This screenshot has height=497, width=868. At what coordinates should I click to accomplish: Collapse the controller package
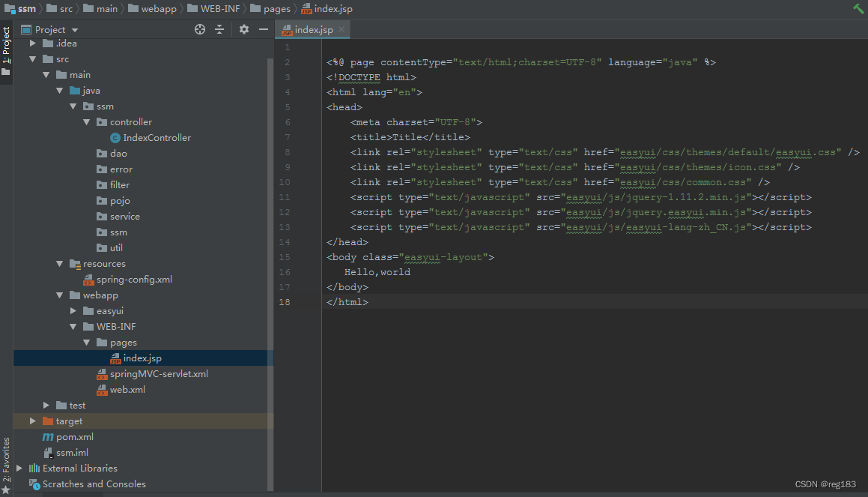86,122
